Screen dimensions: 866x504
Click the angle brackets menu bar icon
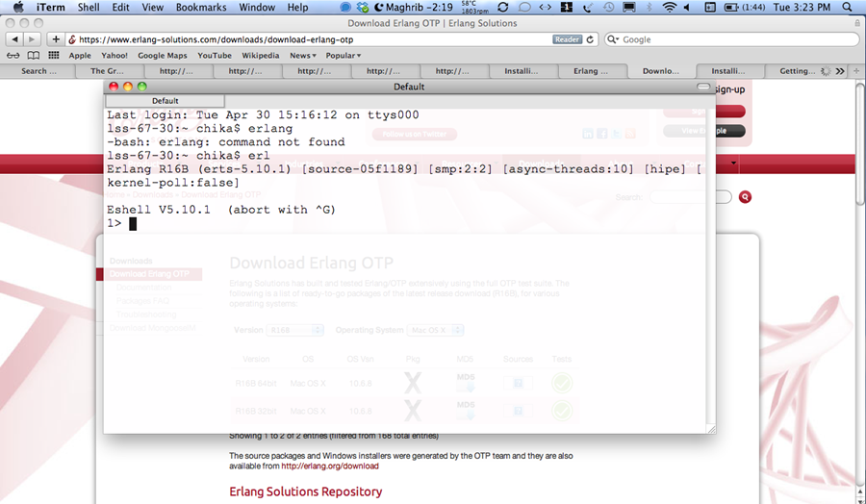click(546, 7)
